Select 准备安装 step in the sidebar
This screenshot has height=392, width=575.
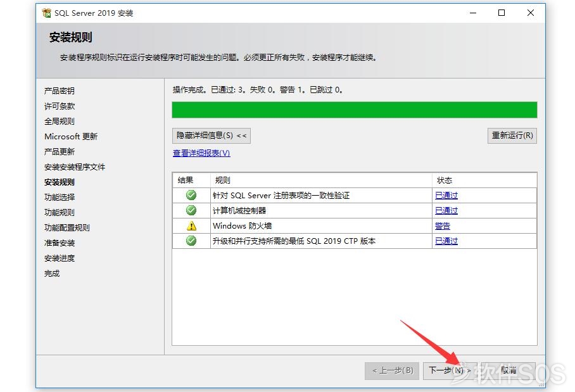60,243
